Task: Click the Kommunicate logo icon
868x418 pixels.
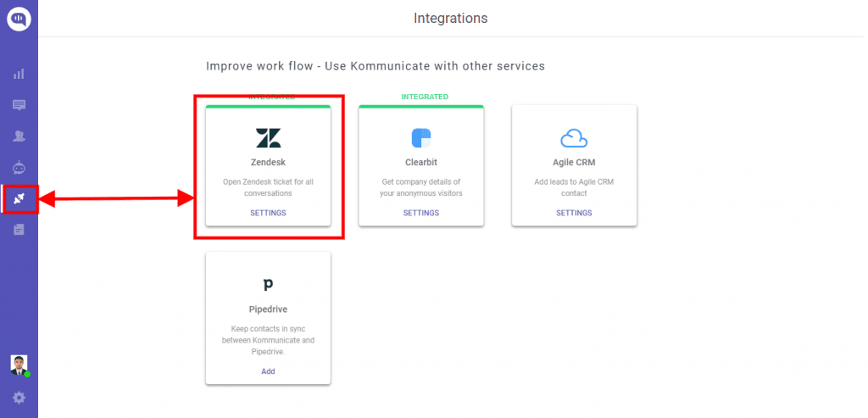Action: [19, 20]
